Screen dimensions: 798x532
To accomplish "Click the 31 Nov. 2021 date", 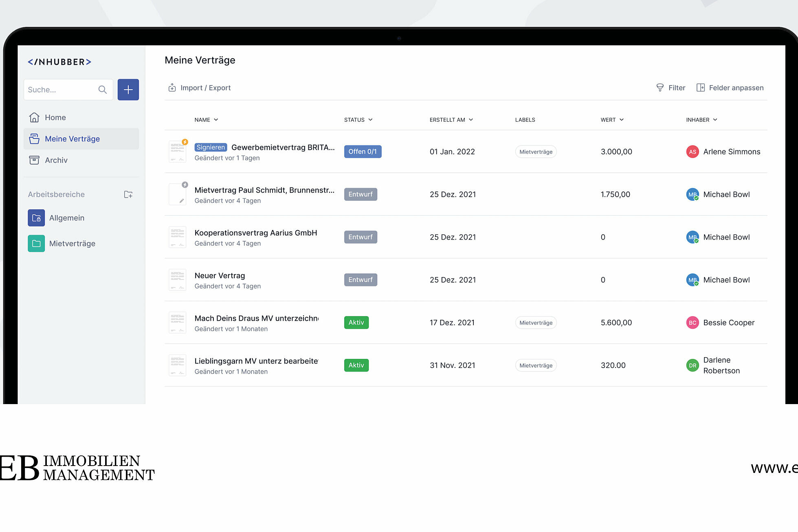I will pyautogui.click(x=453, y=365).
